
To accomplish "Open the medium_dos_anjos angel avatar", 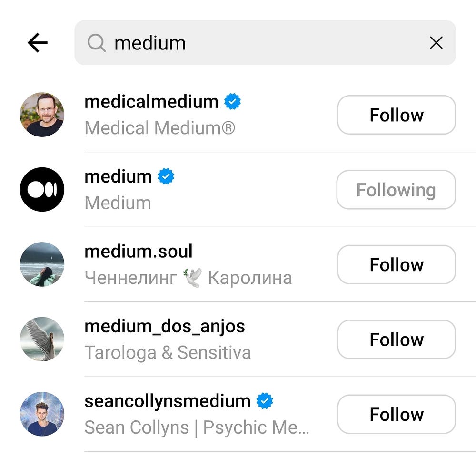I will [x=42, y=339].
